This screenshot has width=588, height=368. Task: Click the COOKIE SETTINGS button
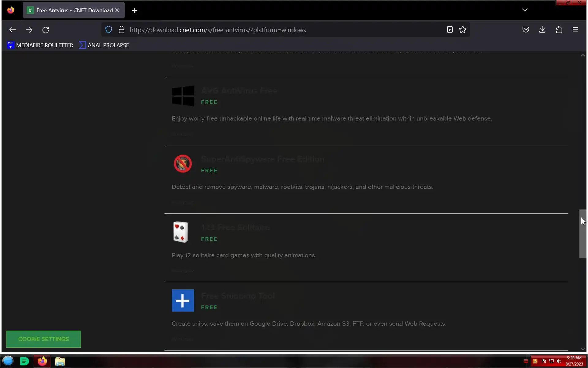coord(43,339)
